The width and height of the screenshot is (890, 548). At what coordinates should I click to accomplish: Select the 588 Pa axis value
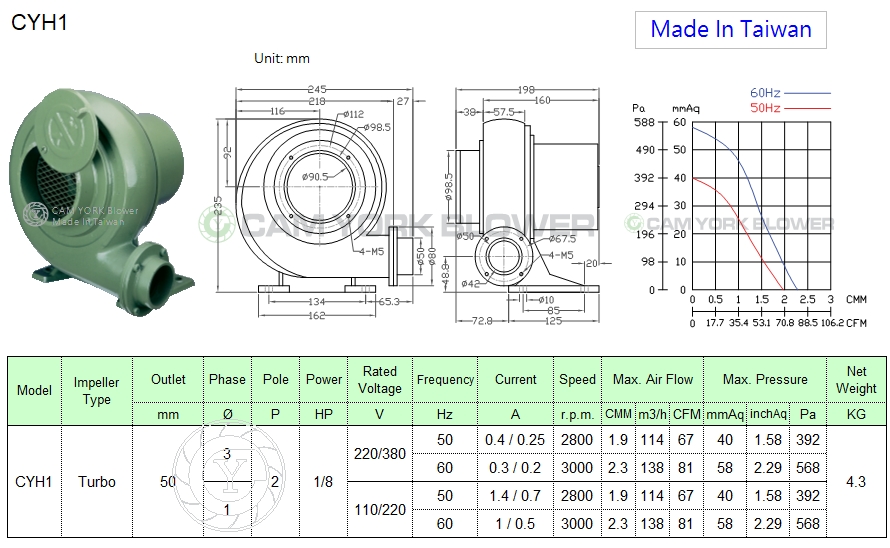pos(644,122)
